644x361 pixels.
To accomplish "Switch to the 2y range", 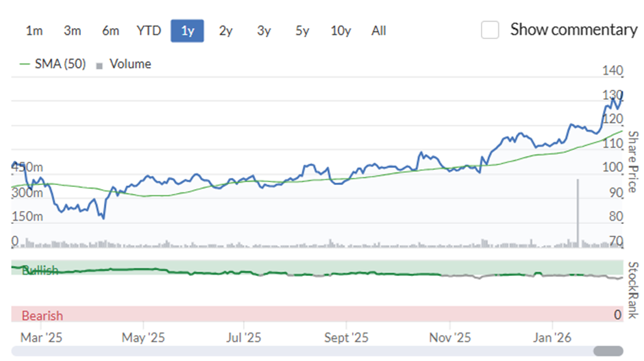I will pyautogui.click(x=225, y=31).
